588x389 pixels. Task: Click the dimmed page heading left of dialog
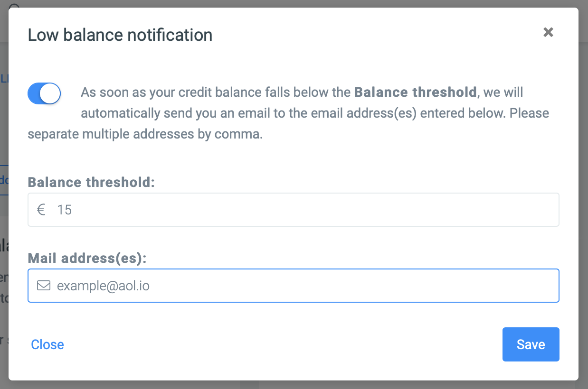(x=4, y=246)
